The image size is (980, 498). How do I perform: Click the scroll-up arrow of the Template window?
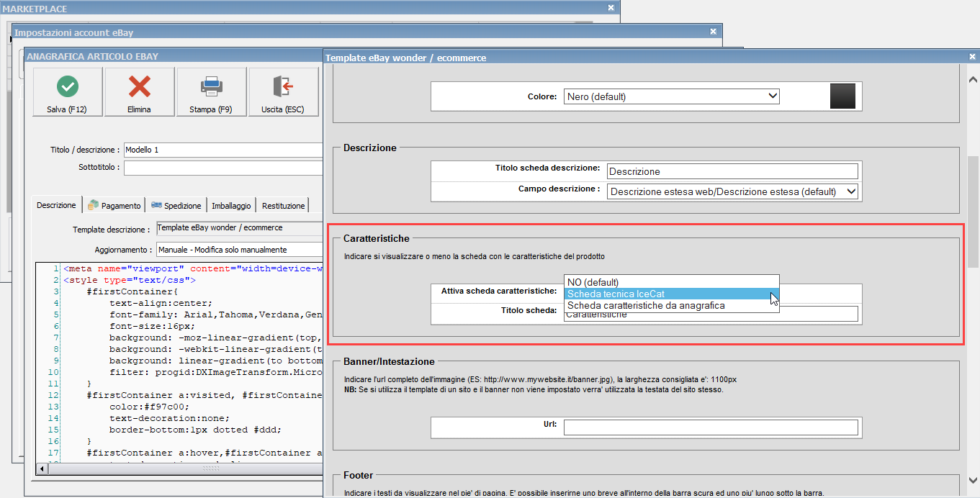click(972, 80)
